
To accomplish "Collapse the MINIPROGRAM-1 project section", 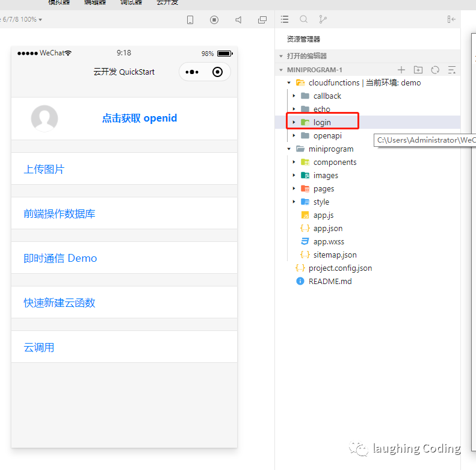I will 281,70.
